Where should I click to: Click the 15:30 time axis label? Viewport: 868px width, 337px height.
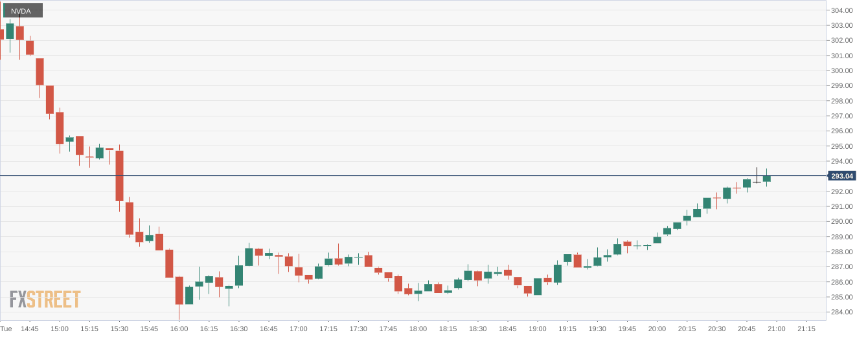119,329
